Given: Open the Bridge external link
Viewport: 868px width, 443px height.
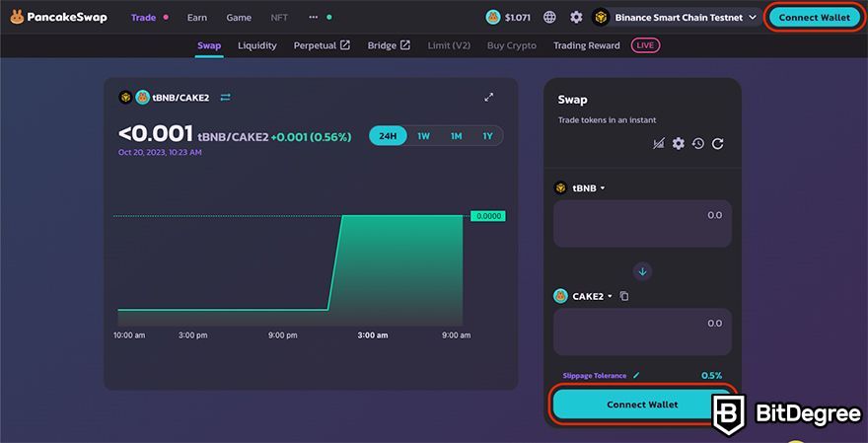Looking at the screenshot, I should click(389, 45).
